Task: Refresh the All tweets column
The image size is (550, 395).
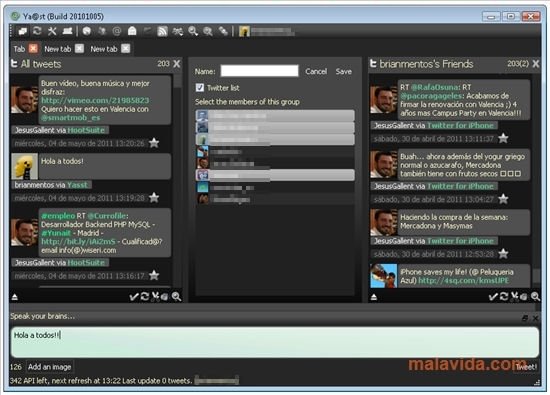Action: (x=145, y=297)
